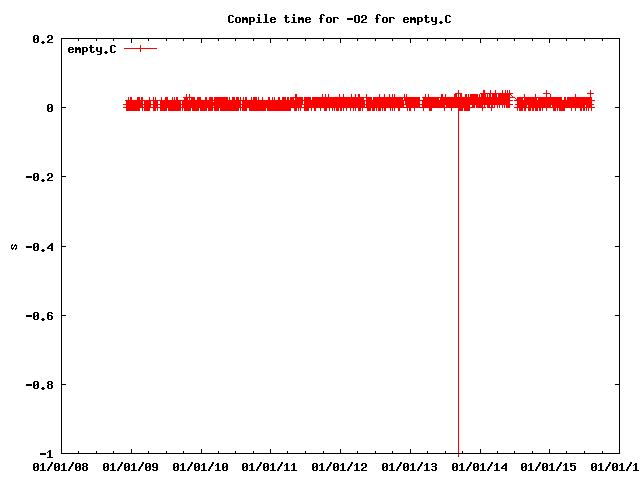This screenshot has width=640, height=480.
Task: Select the 01/01/14 x-axis date label
Action: click(x=481, y=466)
